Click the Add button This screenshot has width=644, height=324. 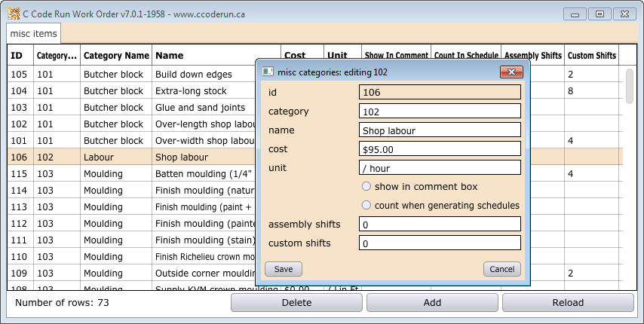click(x=432, y=302)
